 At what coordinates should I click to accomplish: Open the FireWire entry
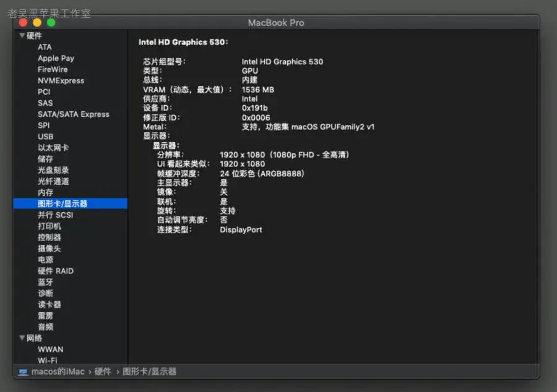(53, 69)
